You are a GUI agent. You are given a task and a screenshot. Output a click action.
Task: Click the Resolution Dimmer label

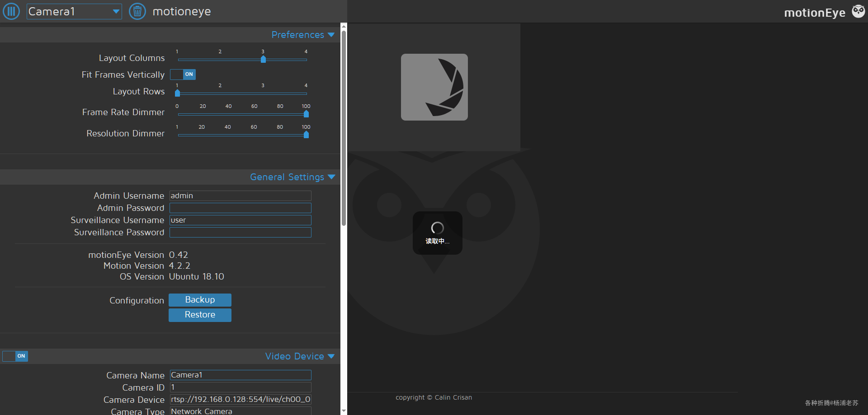[126, 133]
